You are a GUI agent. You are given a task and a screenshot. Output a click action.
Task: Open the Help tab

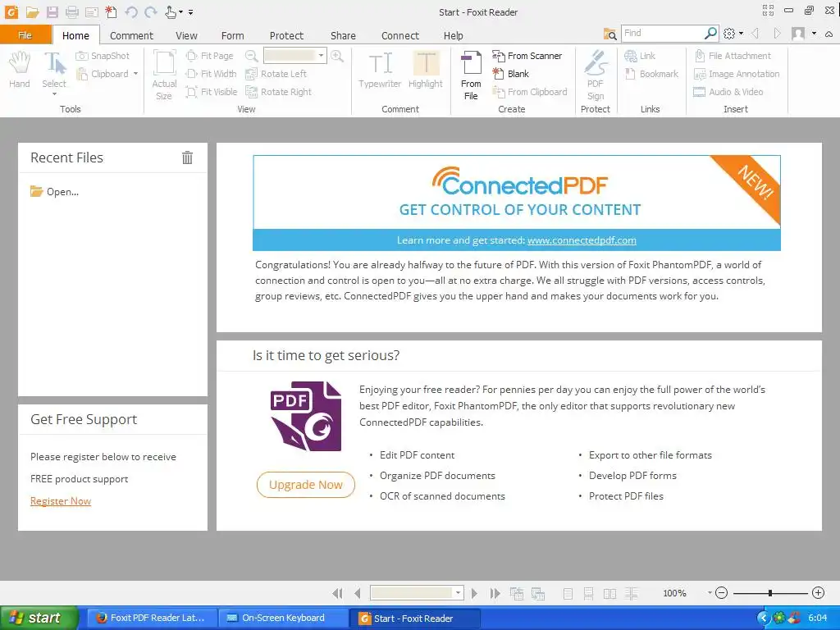pyautogui.click(x=453, y=36)
